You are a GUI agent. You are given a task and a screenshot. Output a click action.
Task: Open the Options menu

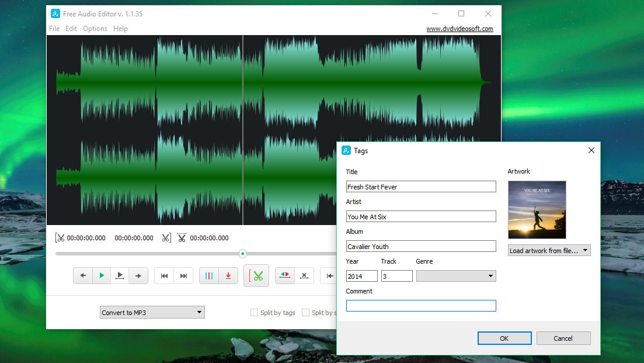[95, 28]
